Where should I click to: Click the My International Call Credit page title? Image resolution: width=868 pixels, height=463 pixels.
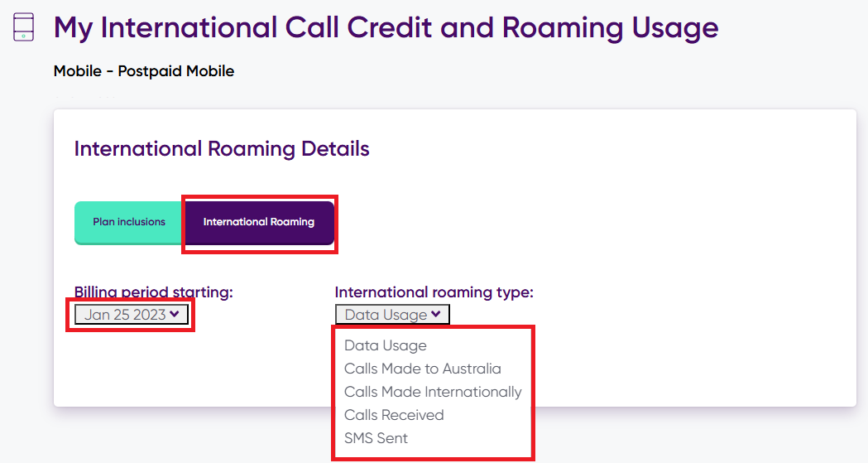coord(386,28)
